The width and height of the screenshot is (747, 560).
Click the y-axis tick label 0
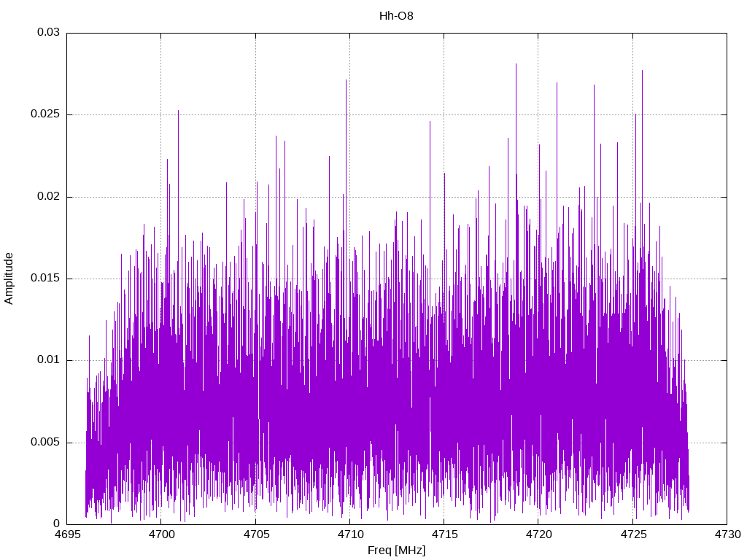57,524
